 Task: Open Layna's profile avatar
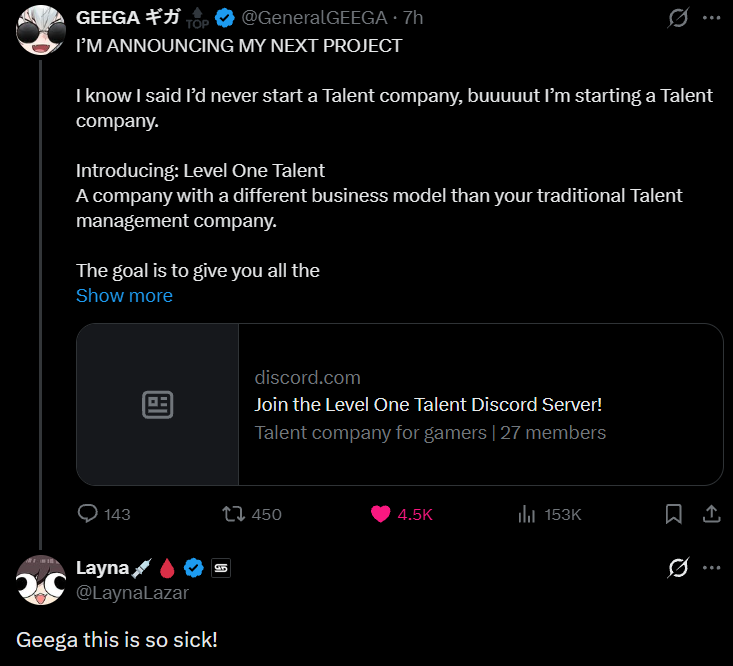coord(41,580)
